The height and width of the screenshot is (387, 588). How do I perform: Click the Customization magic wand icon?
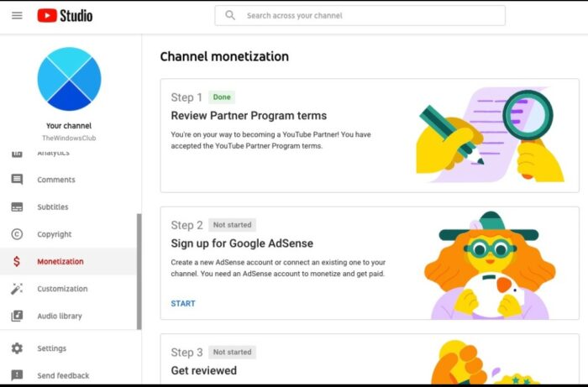pos(17,289)
